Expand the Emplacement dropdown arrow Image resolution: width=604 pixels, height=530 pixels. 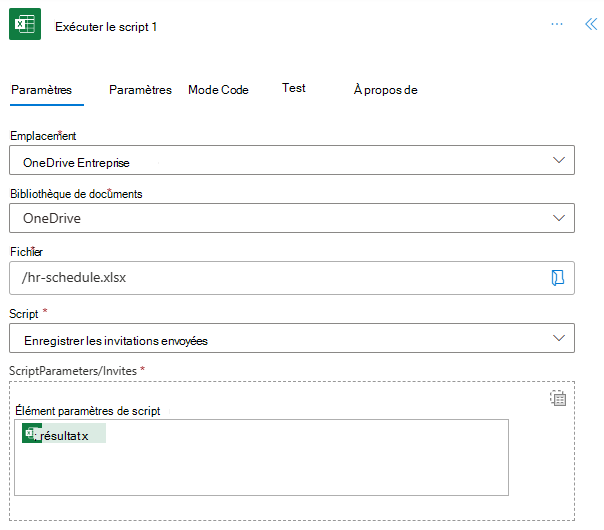(558, 160)
